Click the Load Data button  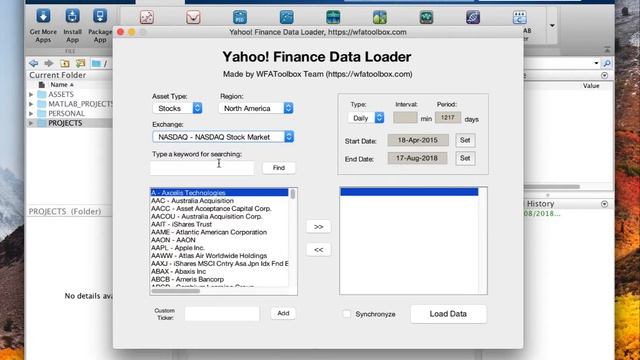pos(448,314)
